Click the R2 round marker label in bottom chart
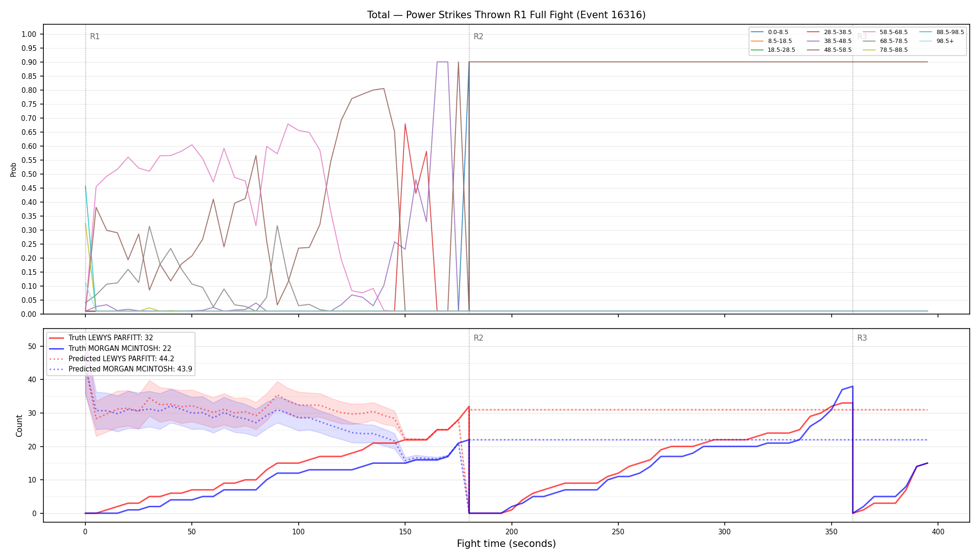The height and width of the screenshot is (560, 980). pyautogui.click(x=478, y=338)
